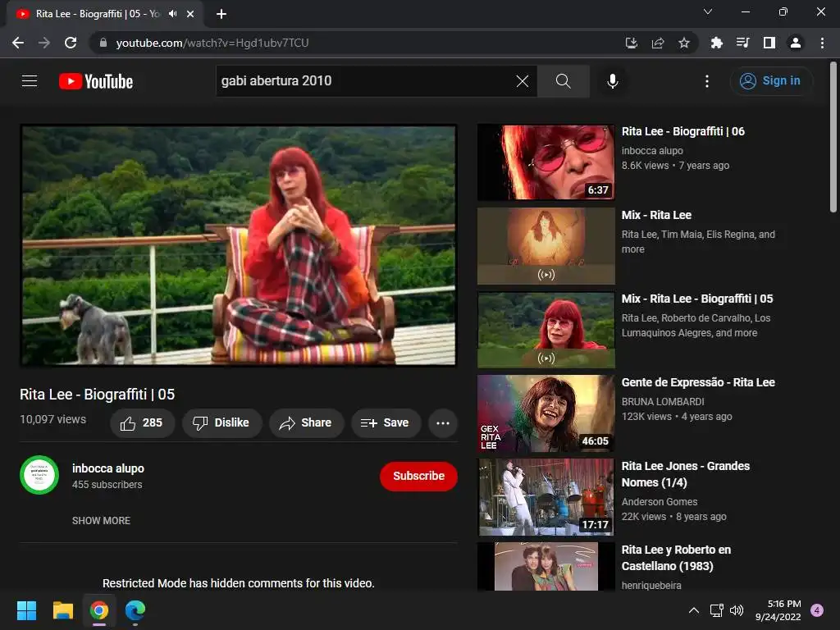View site info via the padlock icon
Viewport: 840px width, 630px height.
[103, 43]
